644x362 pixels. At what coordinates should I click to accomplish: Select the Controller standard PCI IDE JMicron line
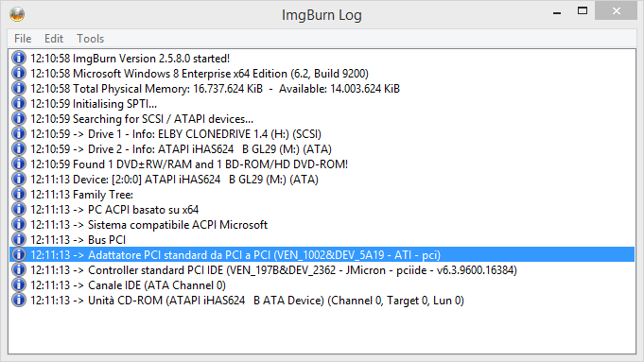[x=322, y=270]
